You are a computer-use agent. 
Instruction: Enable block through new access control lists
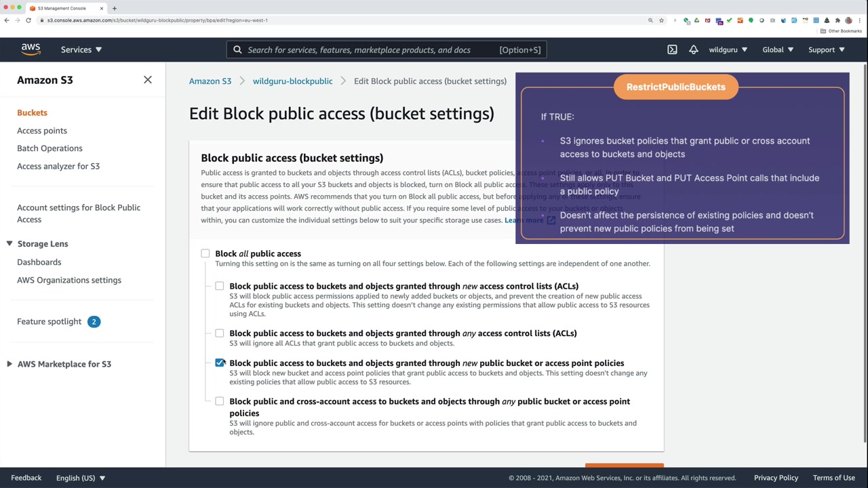pos(220,286)
